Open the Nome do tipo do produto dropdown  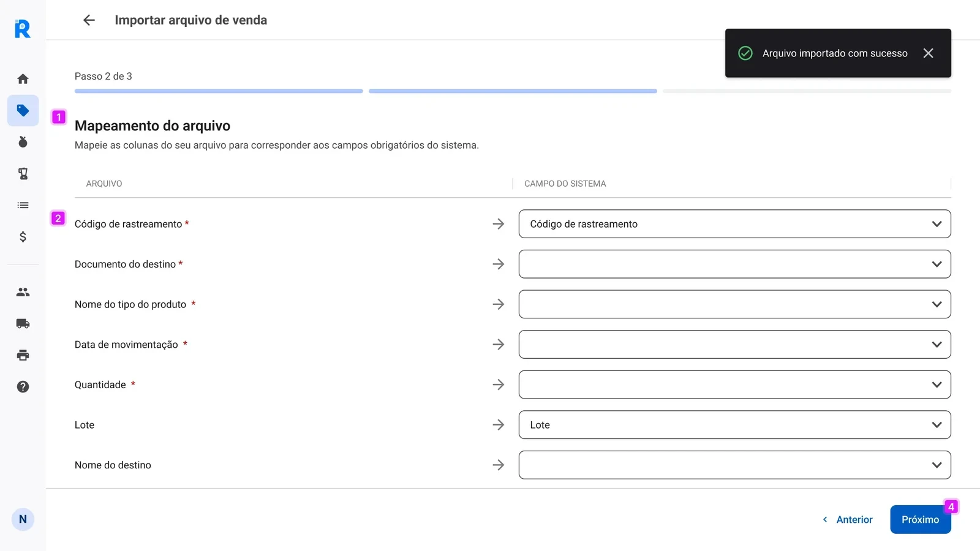[734, 304]
